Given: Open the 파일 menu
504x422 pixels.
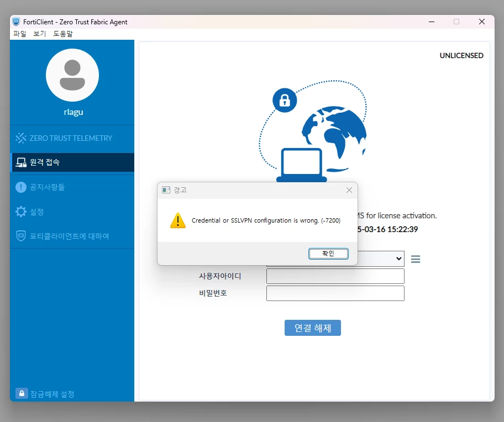Looking at the screenshot, I should (19, 34).
